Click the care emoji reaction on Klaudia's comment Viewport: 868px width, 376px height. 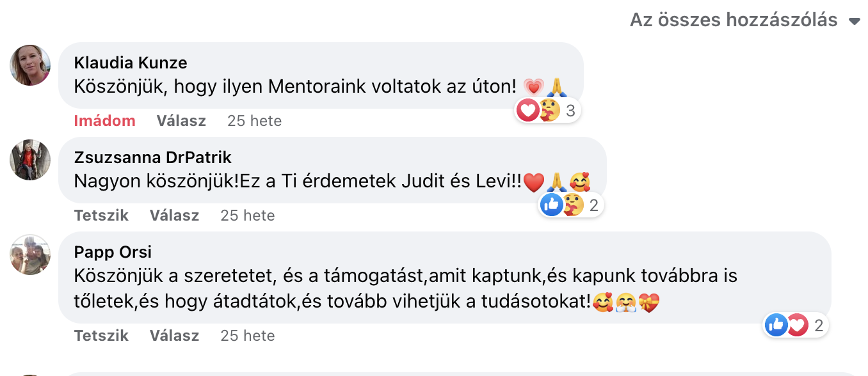click(x=549, y=111)
